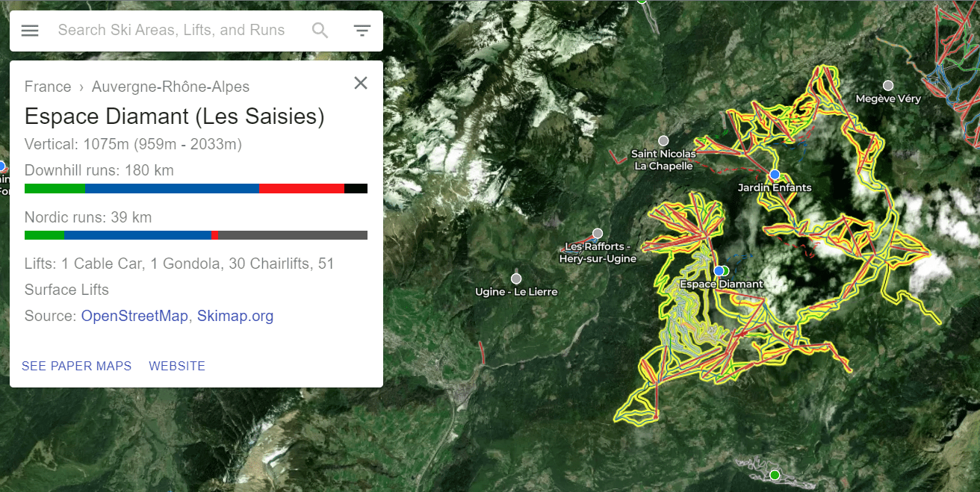
Task: Open the Skimap.org source link
Action: pyautogui.click(x=235, y=316)
